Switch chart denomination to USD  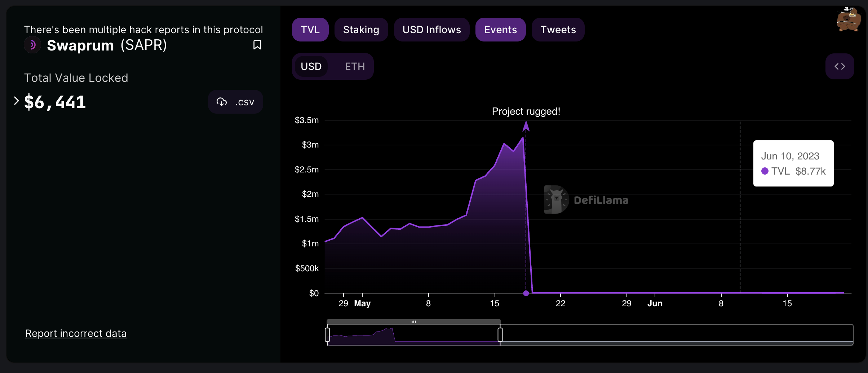(x=311, y=66)
